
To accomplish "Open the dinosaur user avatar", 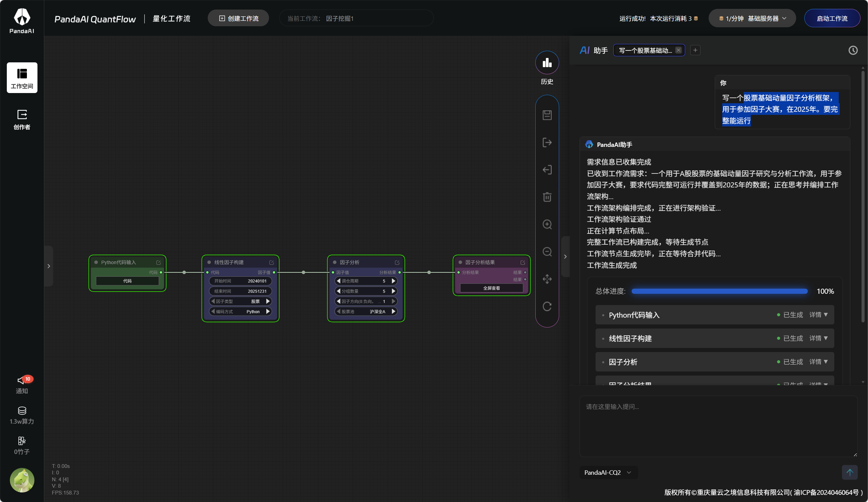I will (22, 480).
